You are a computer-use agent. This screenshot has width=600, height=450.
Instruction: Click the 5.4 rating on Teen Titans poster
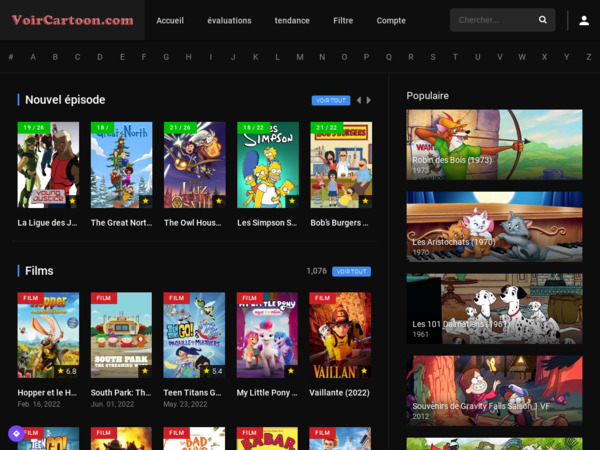(213, 371)
